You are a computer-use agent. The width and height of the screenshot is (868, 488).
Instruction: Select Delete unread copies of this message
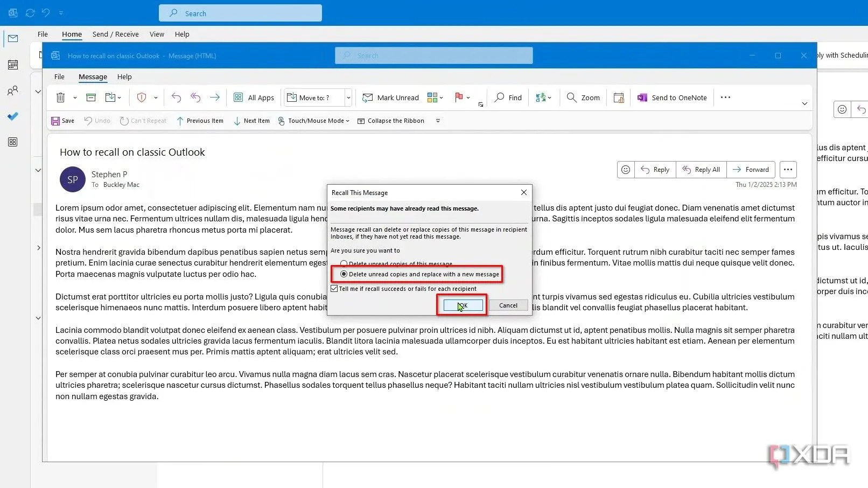[x=396, y=263]
